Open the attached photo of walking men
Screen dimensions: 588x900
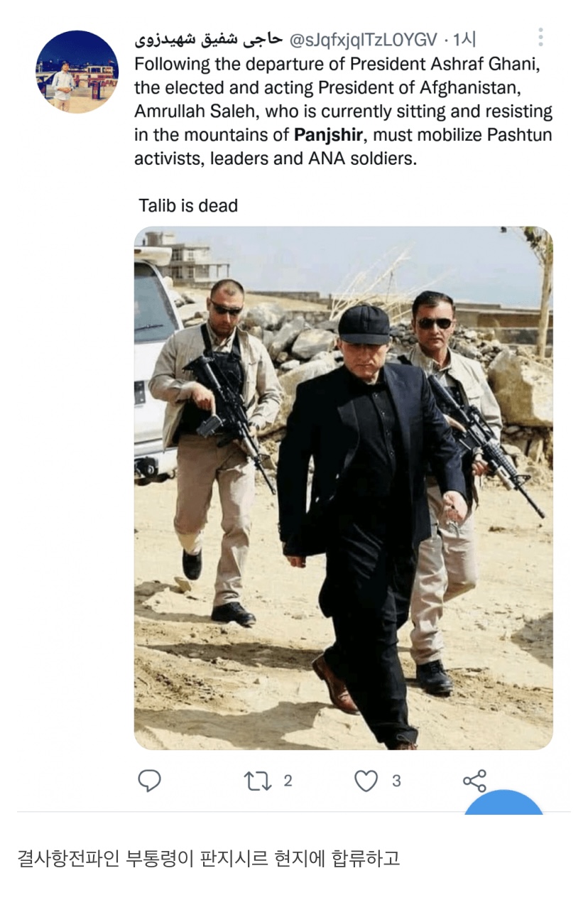[344, 488]
